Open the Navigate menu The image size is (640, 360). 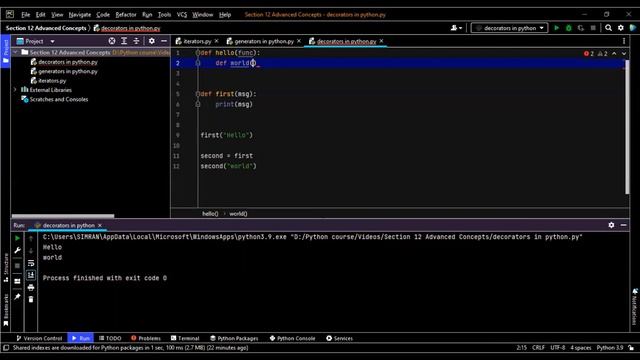80,14
